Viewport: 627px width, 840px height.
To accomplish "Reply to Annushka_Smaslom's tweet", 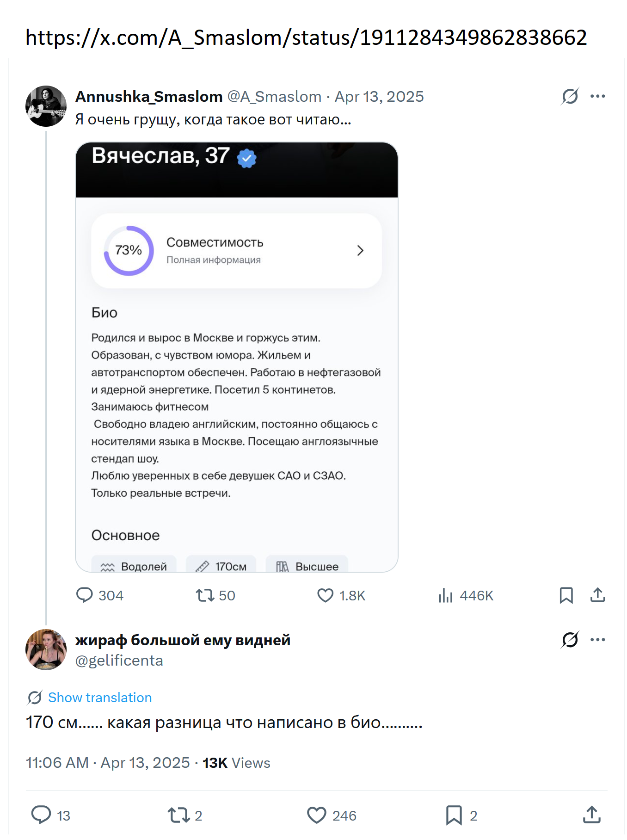I will (x=85, y=595).
